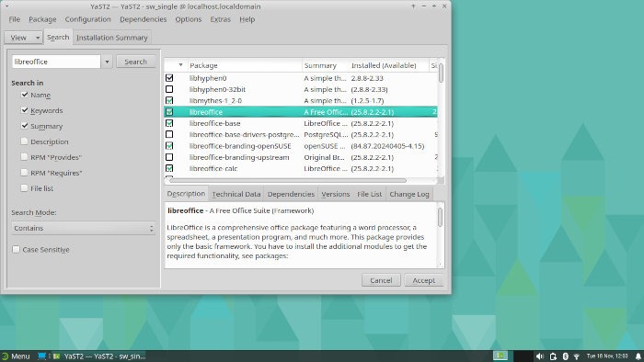Enable the Case Sensitive option
The height and width of the screenshot is (362, 644).
pos(16,249)
